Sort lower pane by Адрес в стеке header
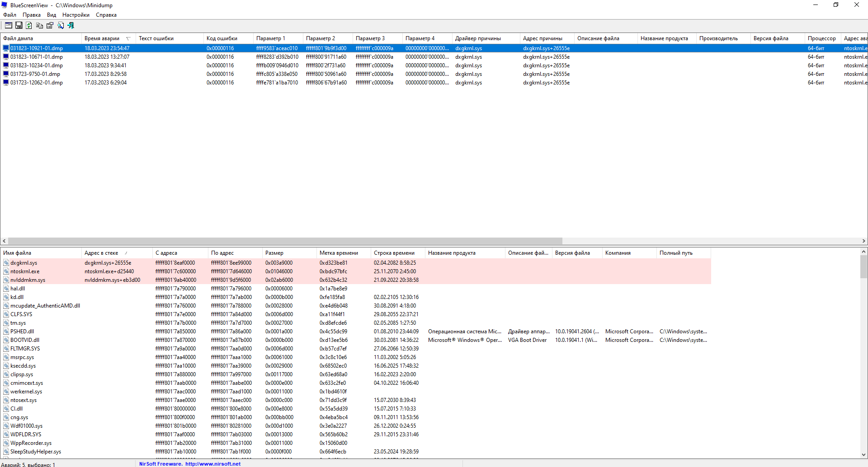This screenshot has height=467, width=868. (117, 253)
